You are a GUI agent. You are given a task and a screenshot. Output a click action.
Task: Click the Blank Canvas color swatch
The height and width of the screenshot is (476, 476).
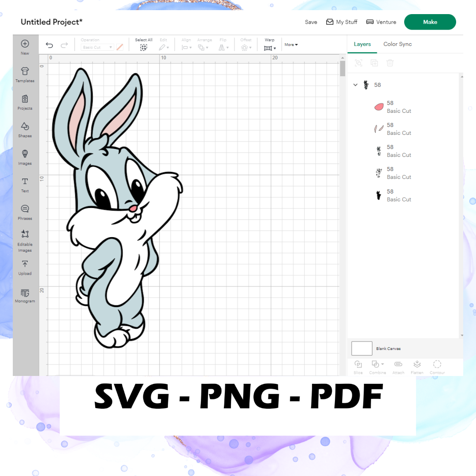(361, 348)
